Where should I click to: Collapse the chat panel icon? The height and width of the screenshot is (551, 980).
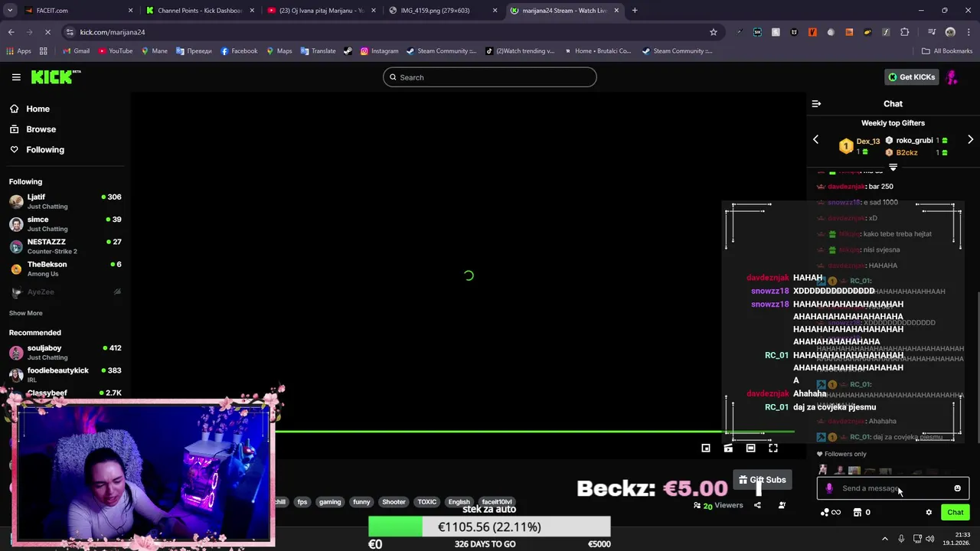pos(816,103)
